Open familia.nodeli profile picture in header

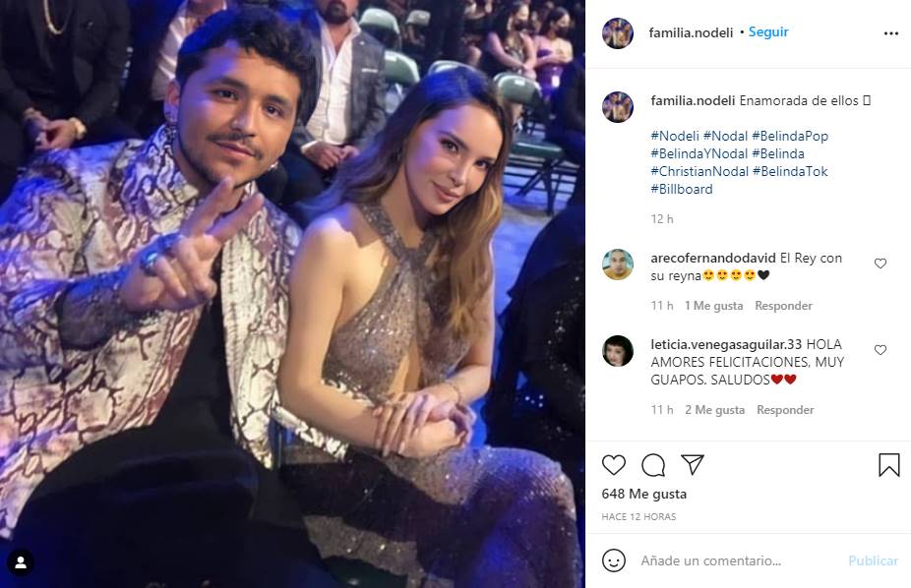coord(618,32)
